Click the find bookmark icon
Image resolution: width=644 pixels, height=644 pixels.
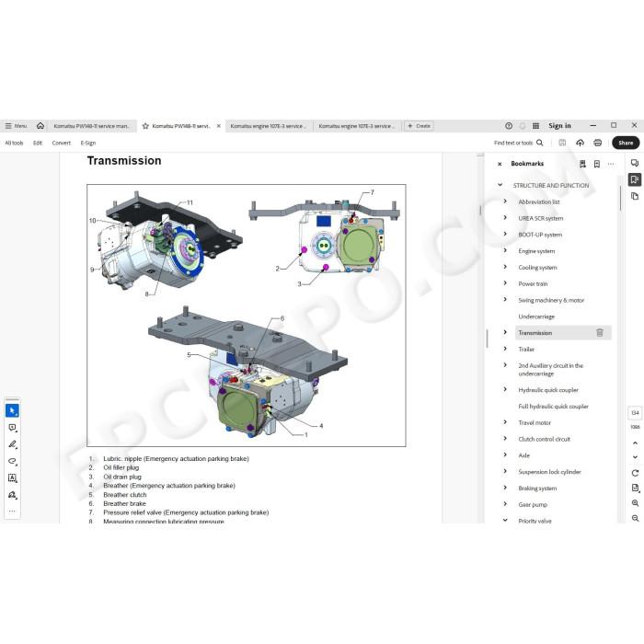pos(582,164)
